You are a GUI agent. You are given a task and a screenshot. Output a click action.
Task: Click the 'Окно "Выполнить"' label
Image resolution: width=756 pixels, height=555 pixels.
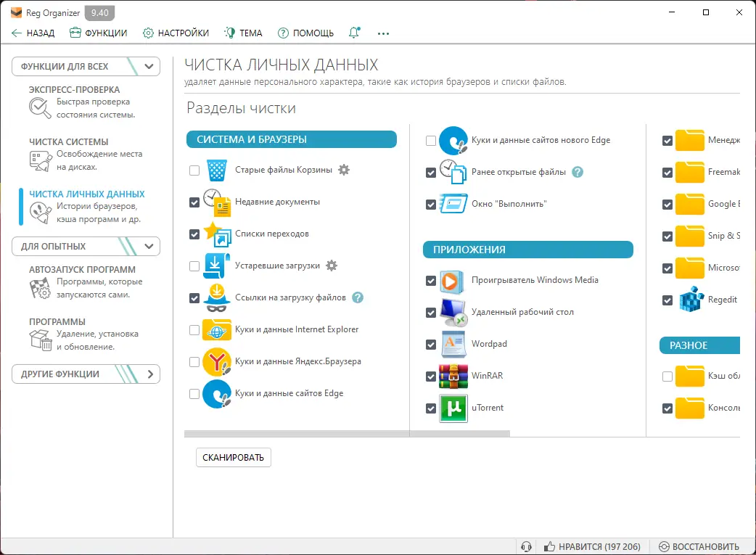[x=509, y=204]
